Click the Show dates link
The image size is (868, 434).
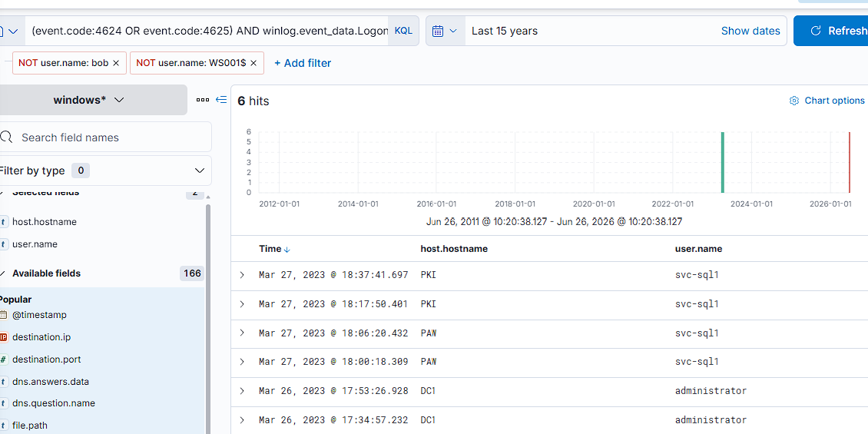[x=750, y=31]
